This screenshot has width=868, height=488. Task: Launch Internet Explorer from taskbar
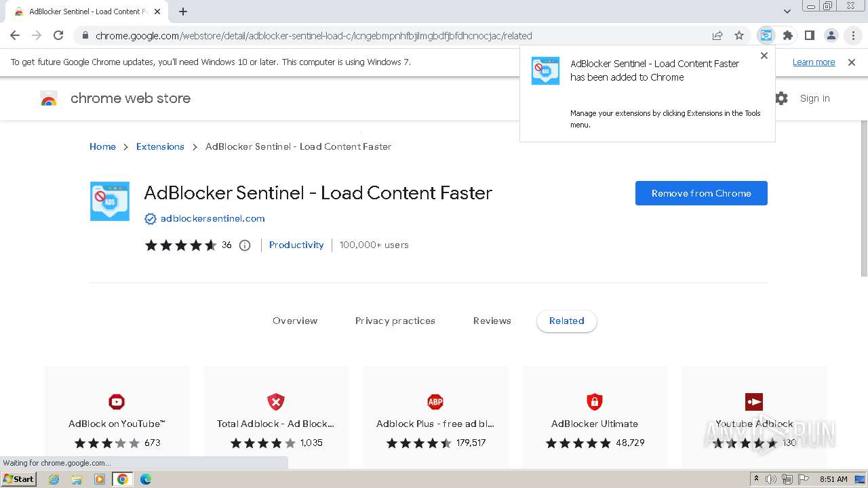click(x=54, y=479)
